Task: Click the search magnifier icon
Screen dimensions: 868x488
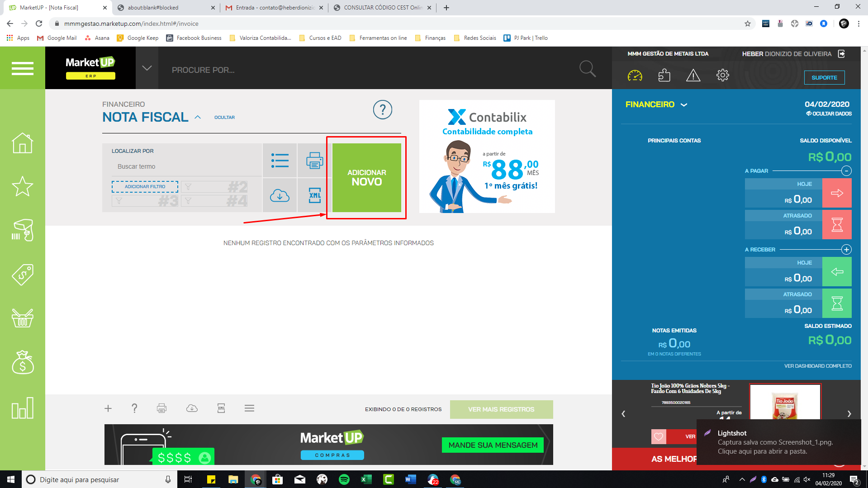Action: coord(588,69)
